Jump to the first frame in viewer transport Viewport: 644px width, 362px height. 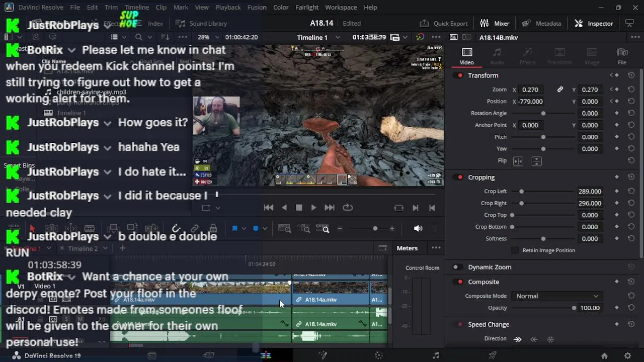[x=269, y=208]
